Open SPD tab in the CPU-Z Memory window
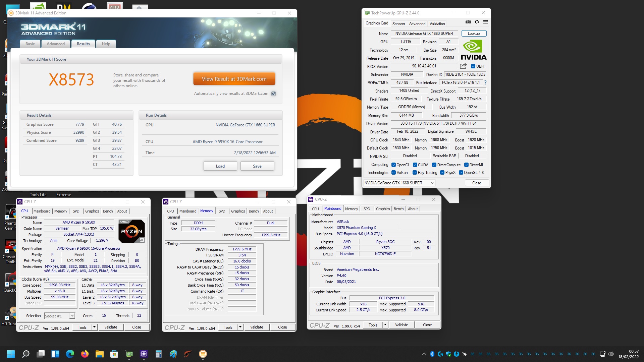Viewport: 644px width, 362px height. [222, 211]
